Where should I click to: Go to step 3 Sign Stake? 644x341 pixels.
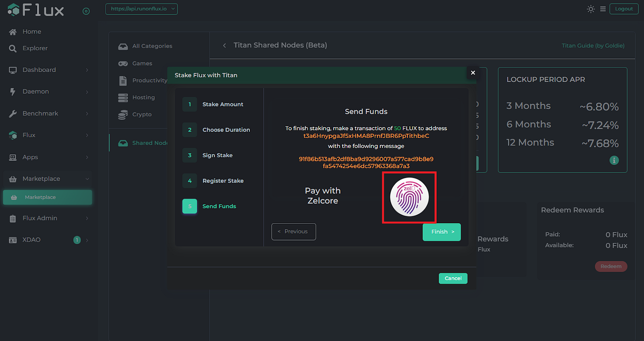pos(208,155)
